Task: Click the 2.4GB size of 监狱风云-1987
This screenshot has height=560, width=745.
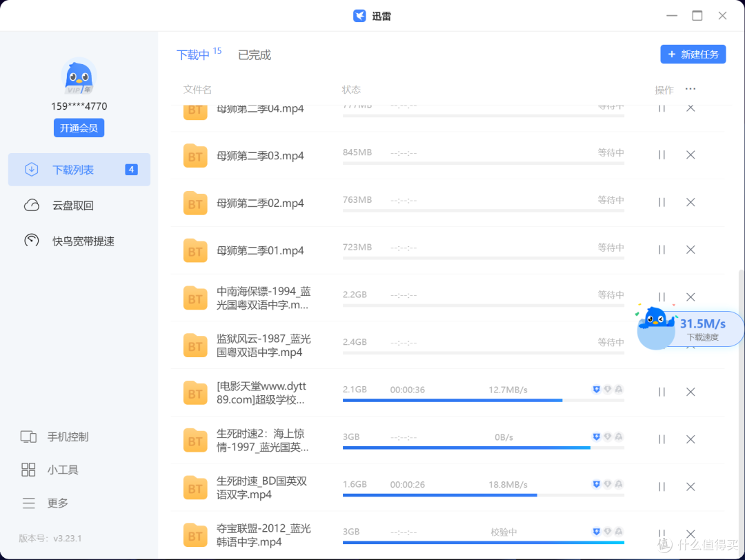Action: 355,342
